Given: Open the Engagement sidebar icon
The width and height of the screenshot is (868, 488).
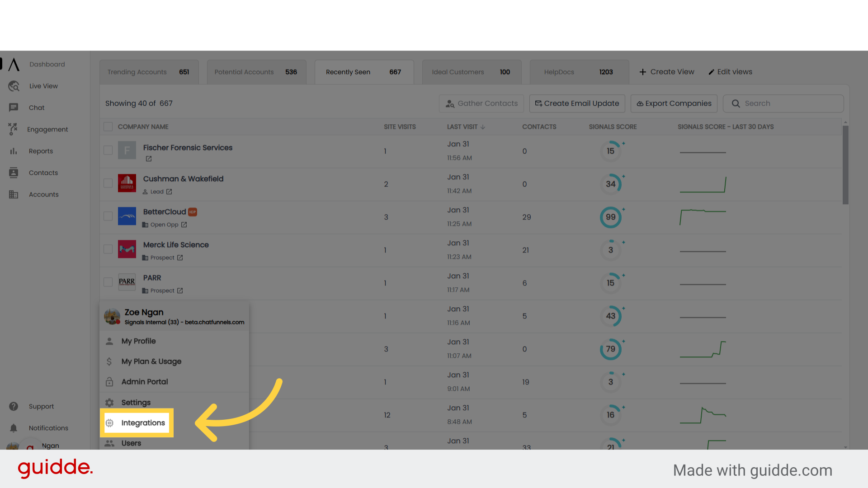Looking at the screenshot, I should pos(13,129).
